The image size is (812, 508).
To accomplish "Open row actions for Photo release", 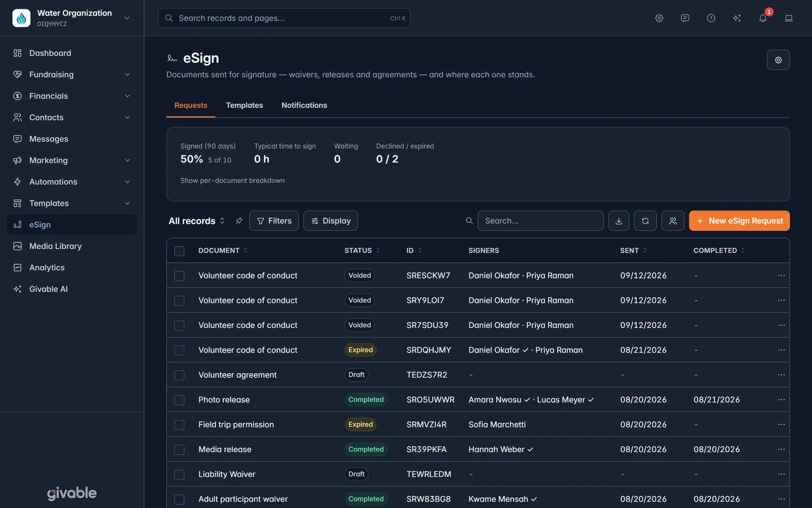I will click(x=781, y=399).
